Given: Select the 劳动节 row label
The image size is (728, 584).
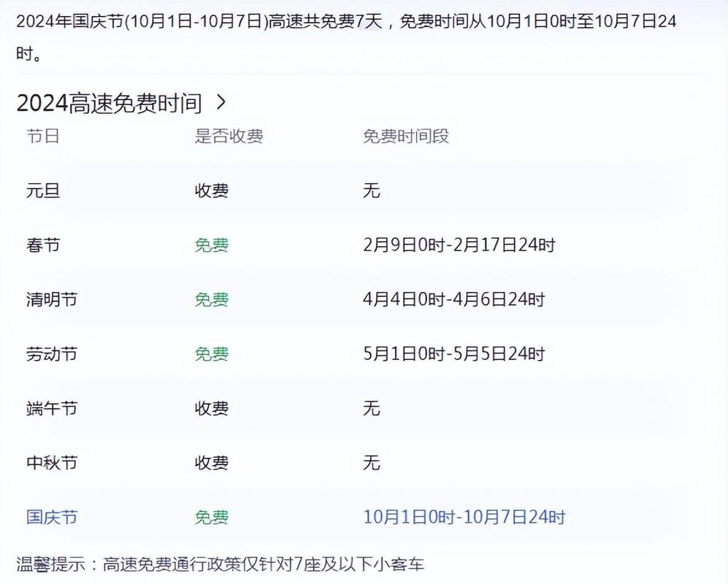Looking at the screenshot, I should 51,354.
